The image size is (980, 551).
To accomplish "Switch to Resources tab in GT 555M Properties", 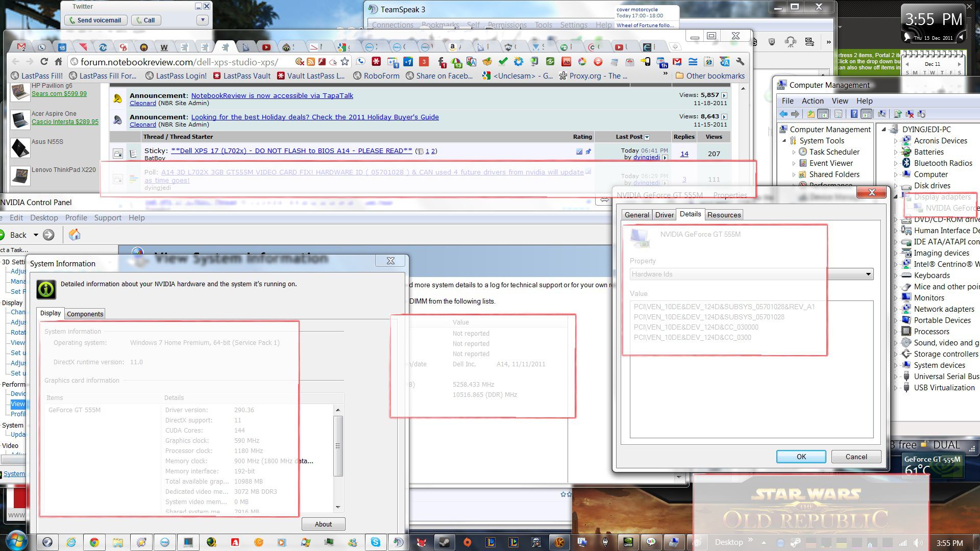I will [x=724, y=215].
